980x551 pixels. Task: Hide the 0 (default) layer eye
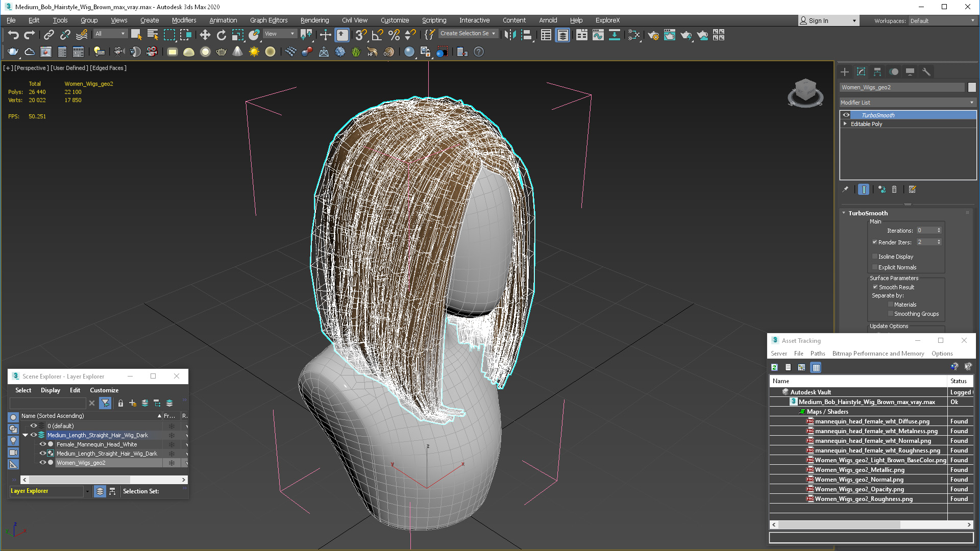pos(34,425)
